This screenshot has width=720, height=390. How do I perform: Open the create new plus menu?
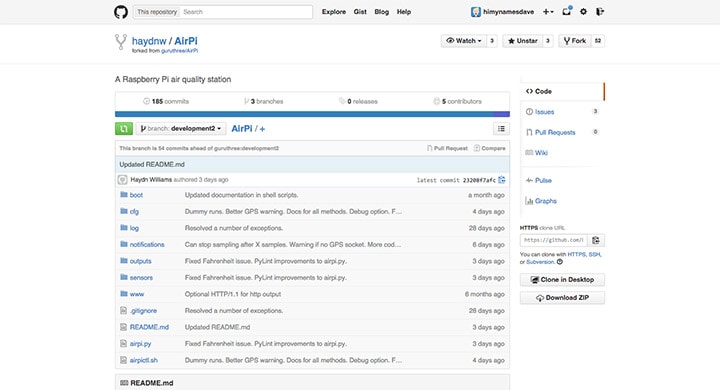[548, 12]
